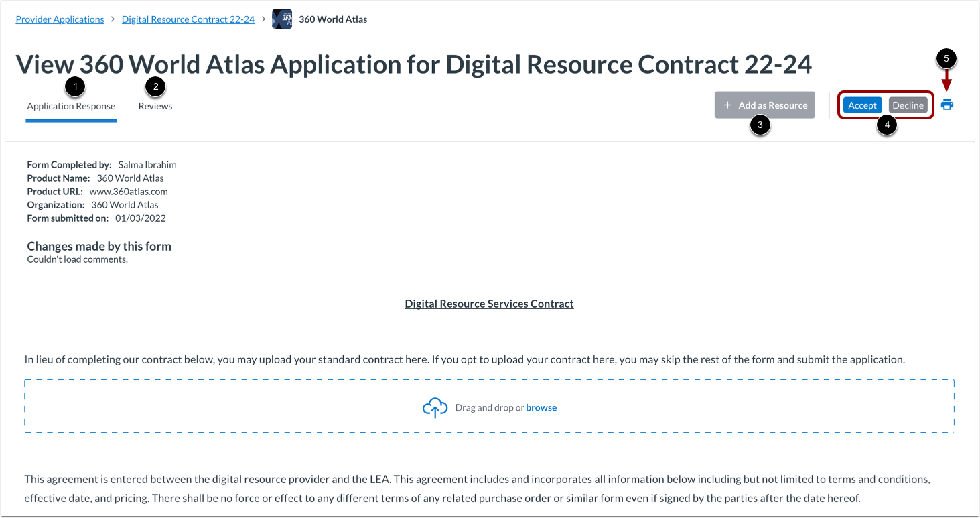Click the cloud upload icon in the drop area
The height and width of the screenshot is (518, 980).
(435, 407)
